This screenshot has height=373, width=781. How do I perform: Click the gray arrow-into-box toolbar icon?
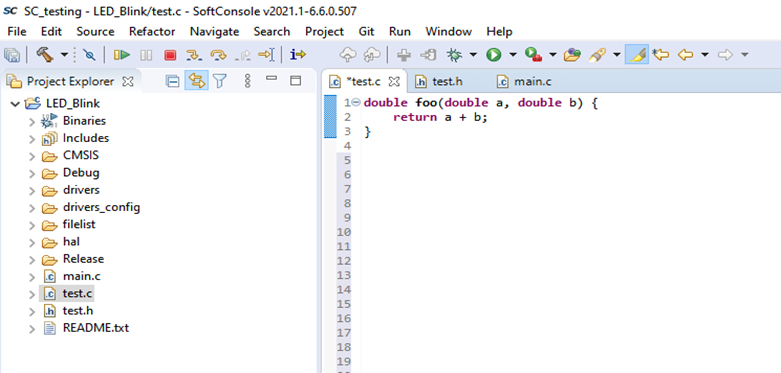(428, 55)
